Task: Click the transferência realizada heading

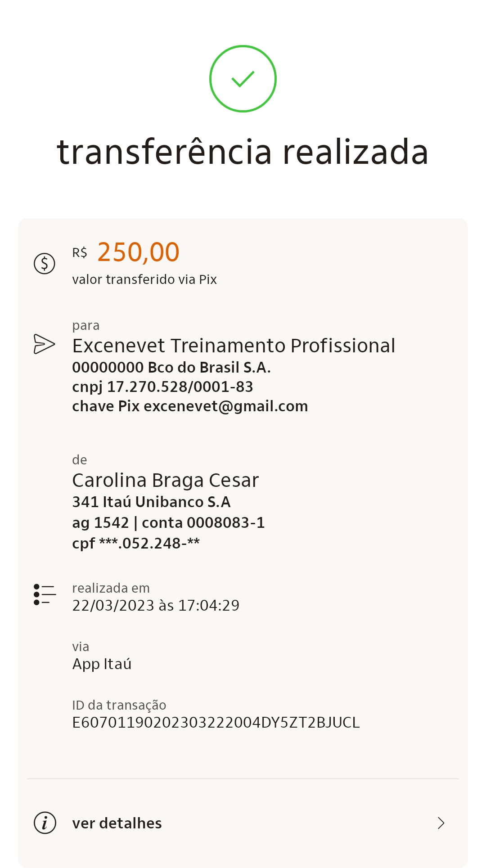Action: [243, 152]
